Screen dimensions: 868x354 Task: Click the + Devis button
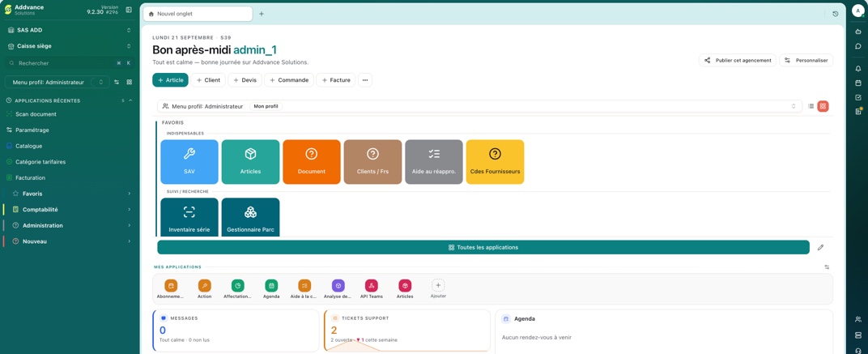click(245, 79)
